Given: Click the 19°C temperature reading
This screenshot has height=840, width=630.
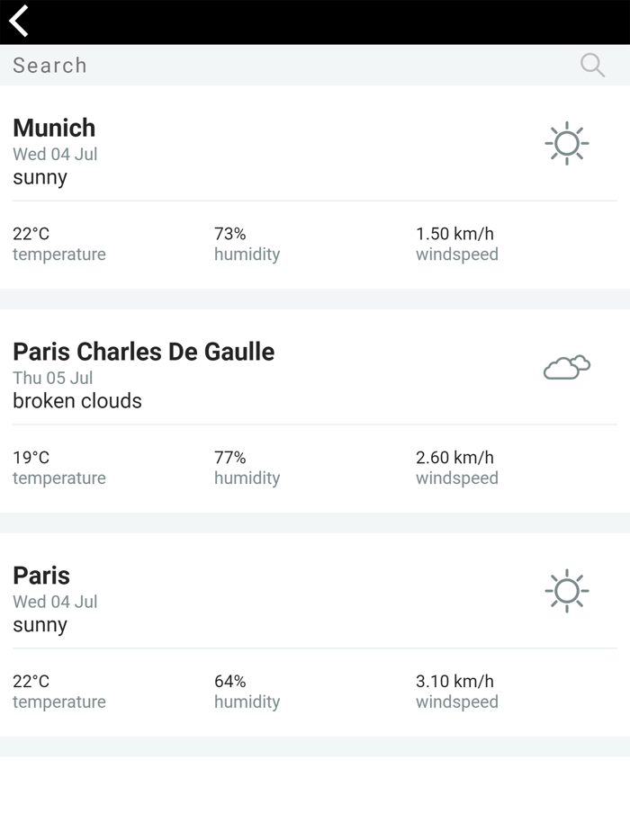Looking at the screenshot, I should (31, 458).
